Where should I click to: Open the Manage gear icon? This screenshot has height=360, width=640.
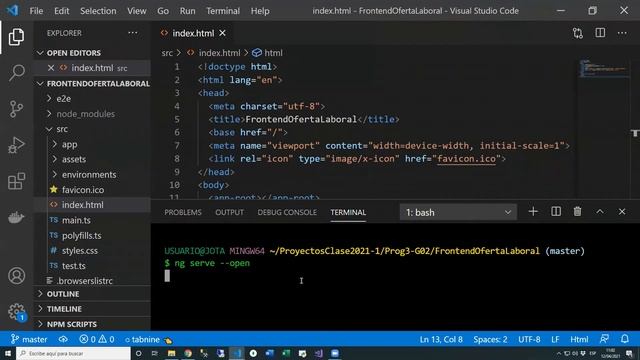coord(16,312)
